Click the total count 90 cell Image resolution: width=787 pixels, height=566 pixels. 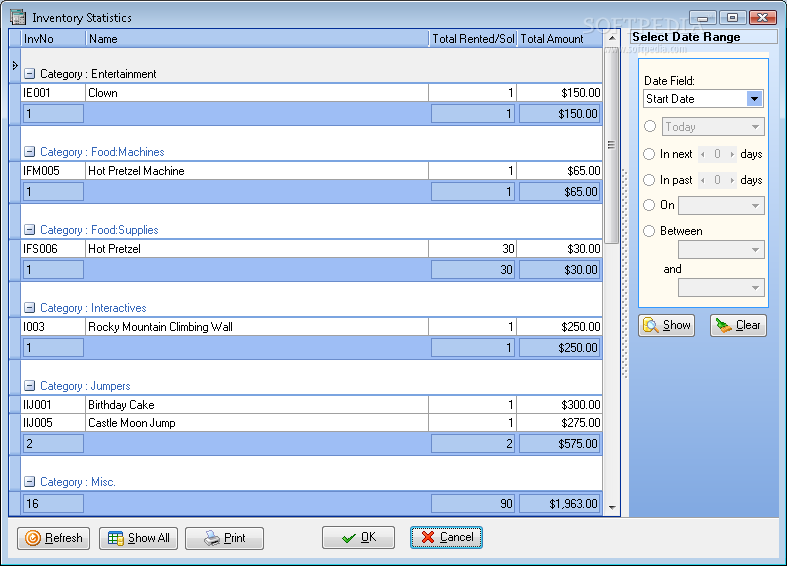(473, 503)
